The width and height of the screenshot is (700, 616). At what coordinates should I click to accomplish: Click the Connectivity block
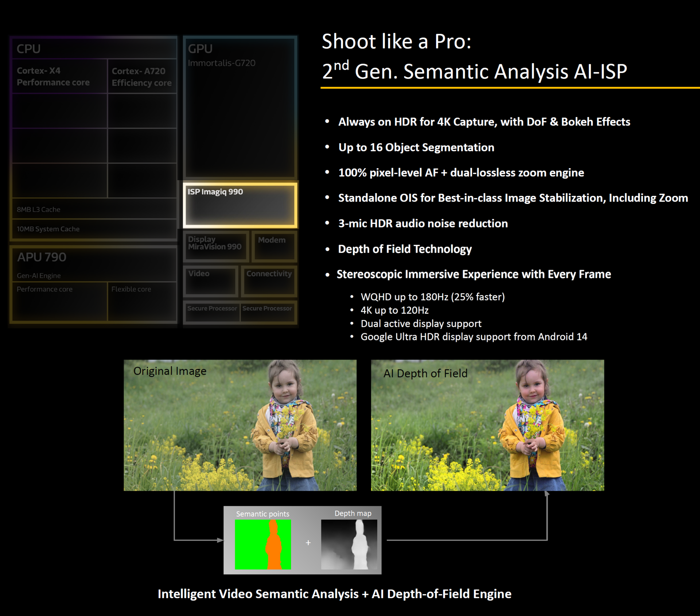[269, 281]
